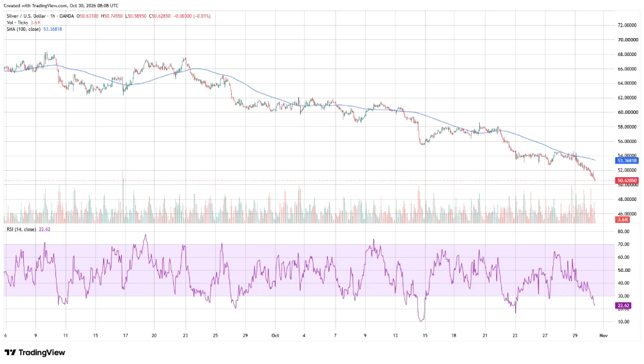
Task: Click the blue SMA price tag 53.36818 on the price axis
Action: 627,160
